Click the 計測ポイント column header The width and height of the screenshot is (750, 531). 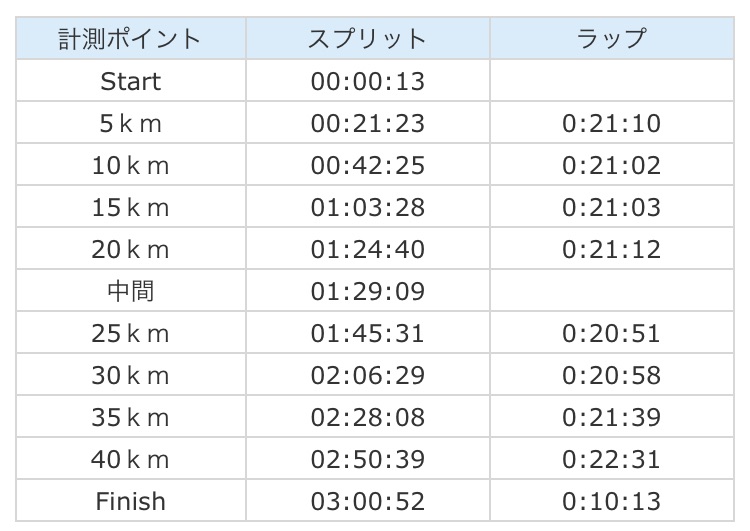coord(130,38)
